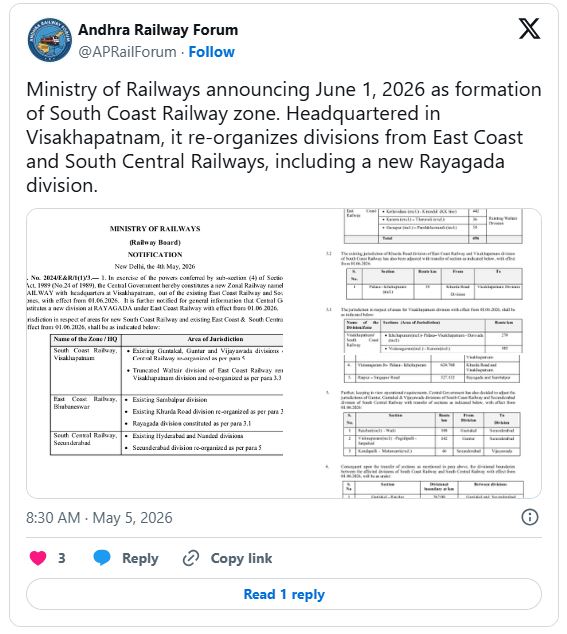Viewport: 567px width, 634px height.
Task: Click the X logo on the tweet
Action: [529, 29]
